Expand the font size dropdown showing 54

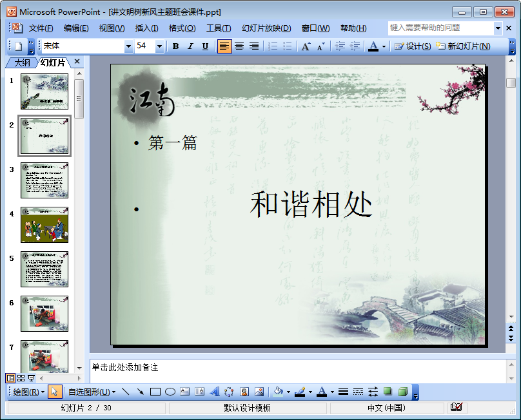click(161, 46)
